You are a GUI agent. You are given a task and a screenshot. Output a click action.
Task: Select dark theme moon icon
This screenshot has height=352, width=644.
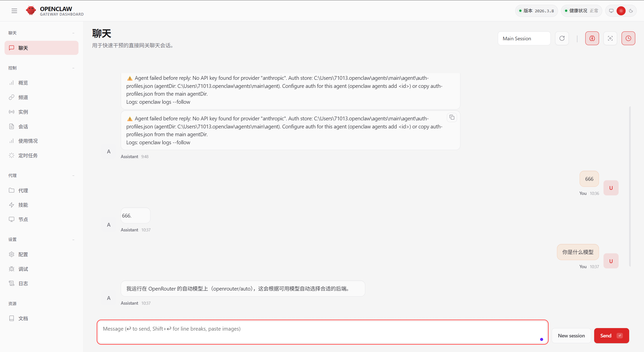click(x=631, y=11)
